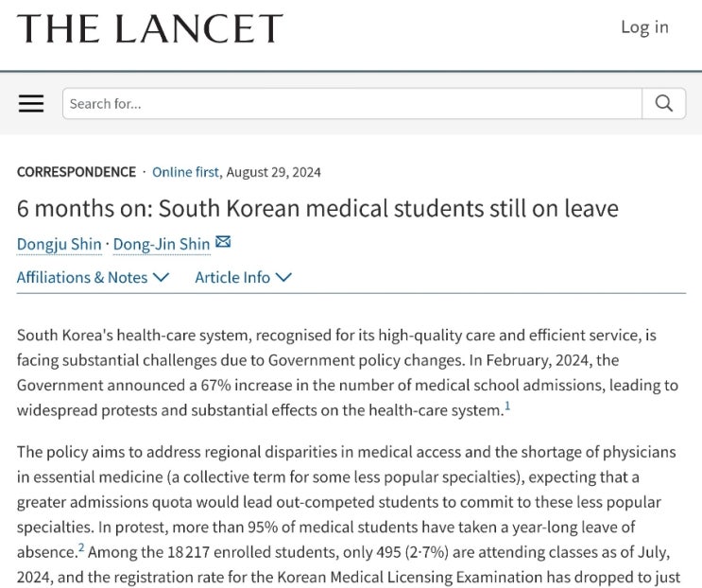Viewport: 702px width, 588px height.
Task: Click the chevron next to Article Info
Action: tap(283, 277)
